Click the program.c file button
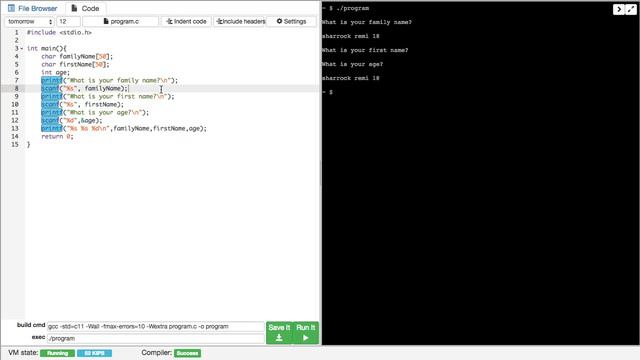 click(121, 21)
